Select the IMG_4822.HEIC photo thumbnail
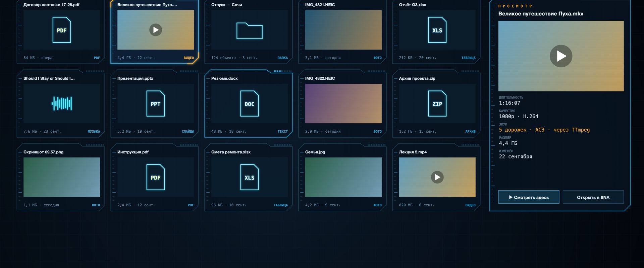The height and width of the screenshot is (268, 644). [343, 104]
